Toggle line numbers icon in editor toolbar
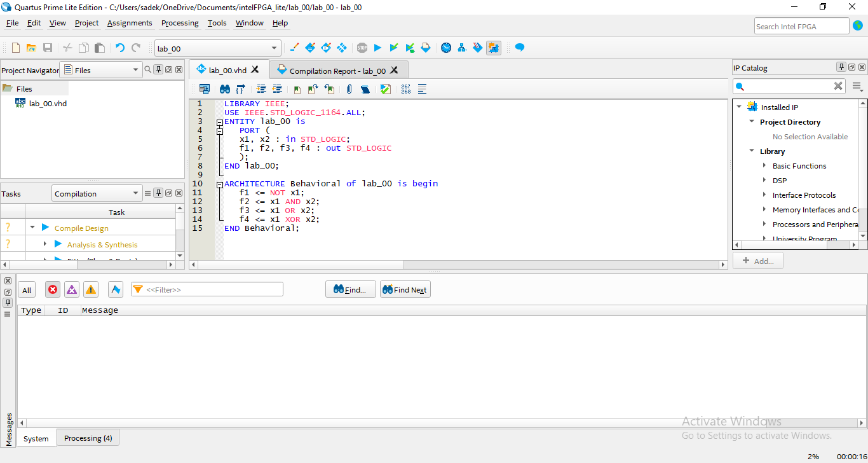 tap(405, 89)
